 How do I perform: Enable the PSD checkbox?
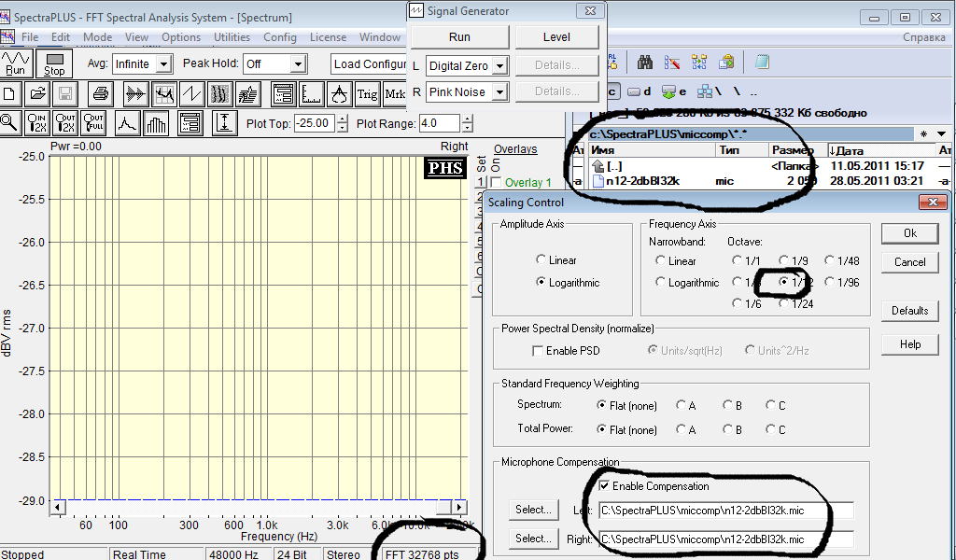coord(538,351)
